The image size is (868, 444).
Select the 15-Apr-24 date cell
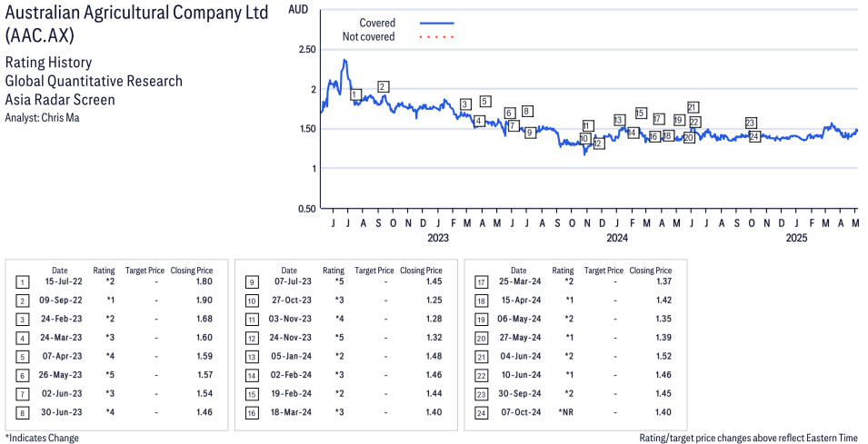pos(522,301)
